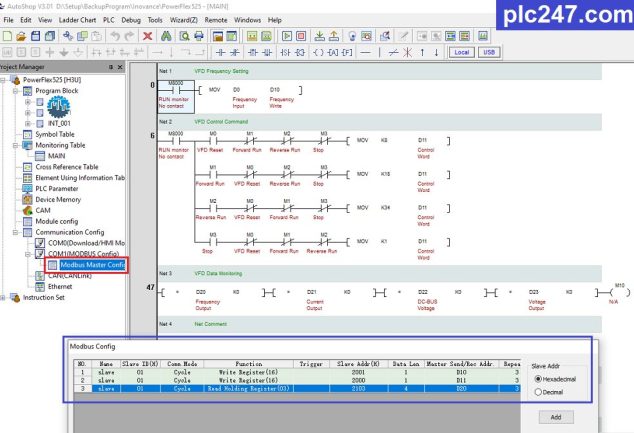
Task: Click the Open folder toolbar icon
Action: point(21,36)
